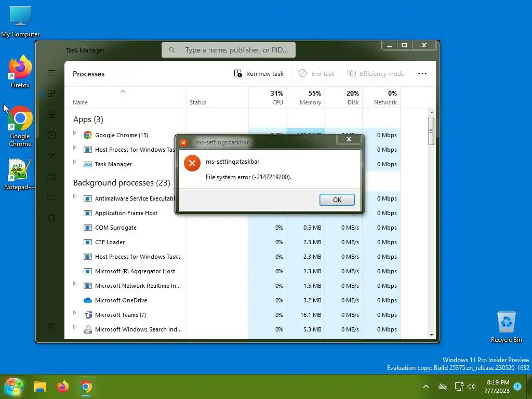Click the scrollbar down arrow
532x399 pixels.
[432, 335]
